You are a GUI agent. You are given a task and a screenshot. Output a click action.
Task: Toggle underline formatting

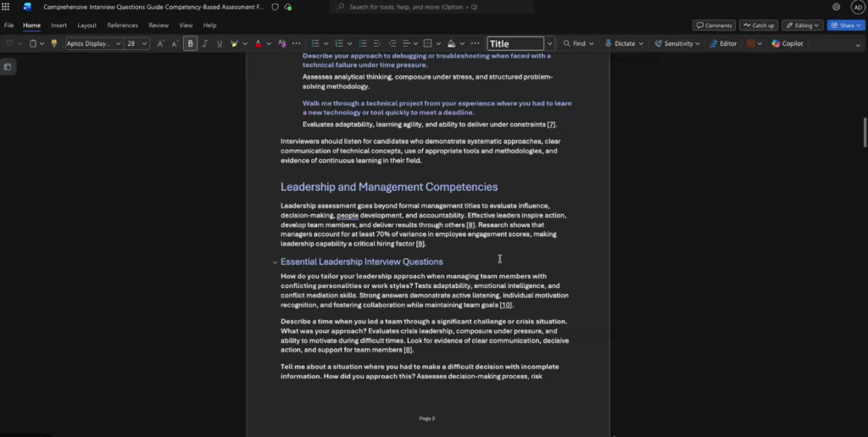click(x=220, y=43)
